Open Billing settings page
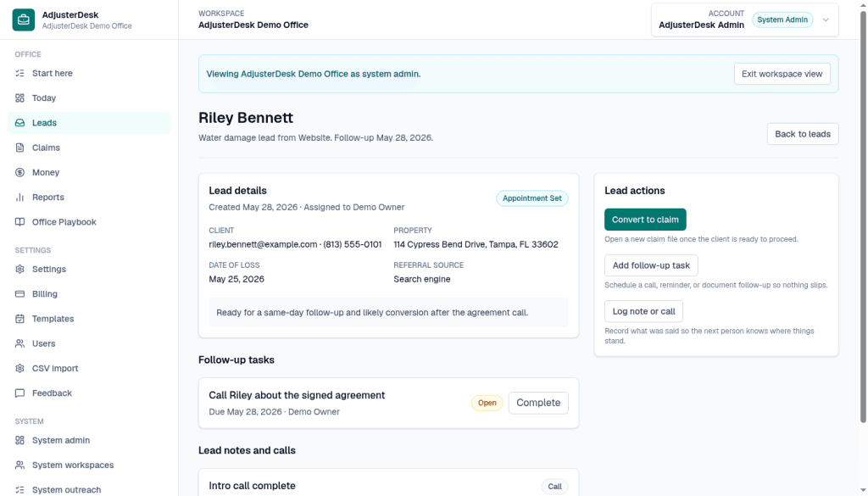The width and height of the screenshot is (868, 496). [89, 294]
